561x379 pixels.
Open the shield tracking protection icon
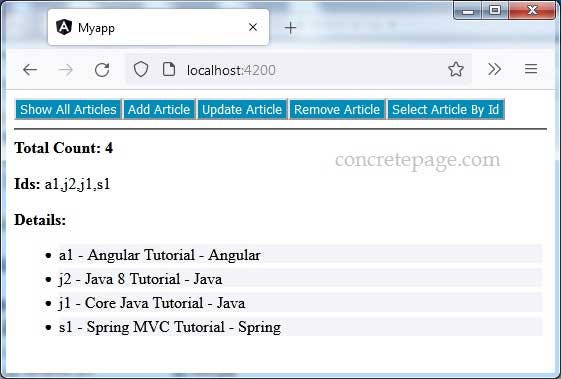(x=141, y=69)
